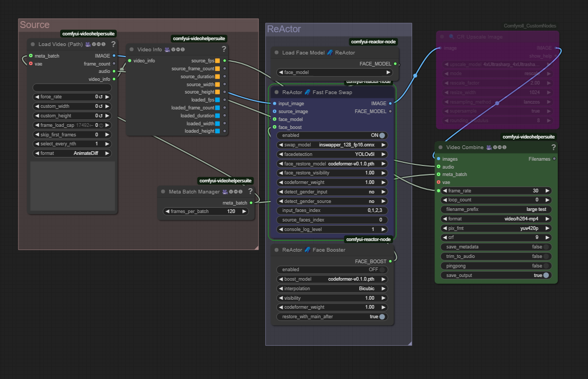Turn on save_metadata in Video Combine
This screenshot has width=588, height=379.
tap(546, 247)
